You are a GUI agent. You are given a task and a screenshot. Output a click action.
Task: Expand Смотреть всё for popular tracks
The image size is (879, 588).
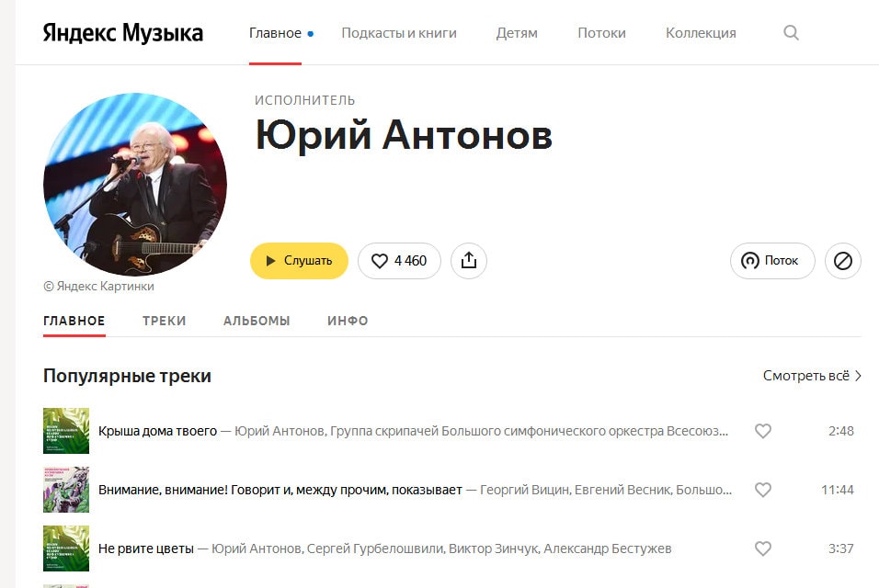pyautogui.click(x=812, y=376)
